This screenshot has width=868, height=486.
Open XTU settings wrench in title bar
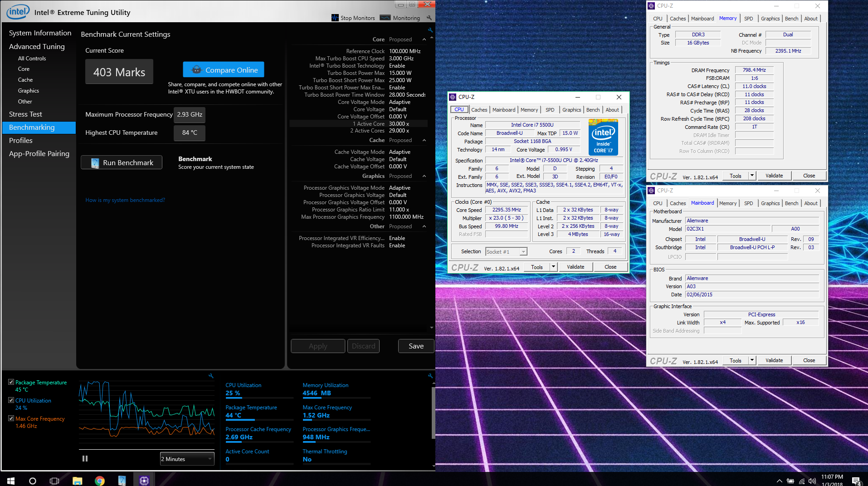click(429, 18)
